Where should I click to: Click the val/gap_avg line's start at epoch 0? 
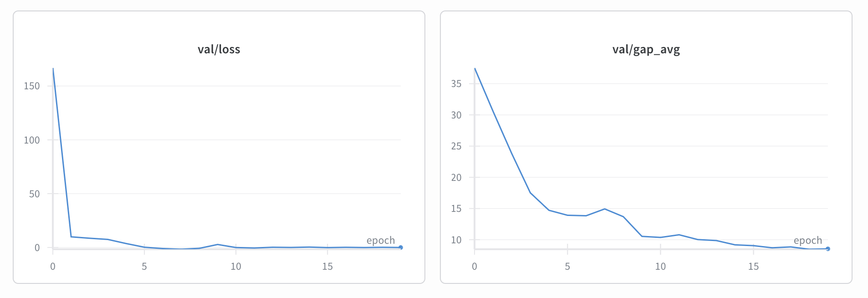[x=475, y=69]
